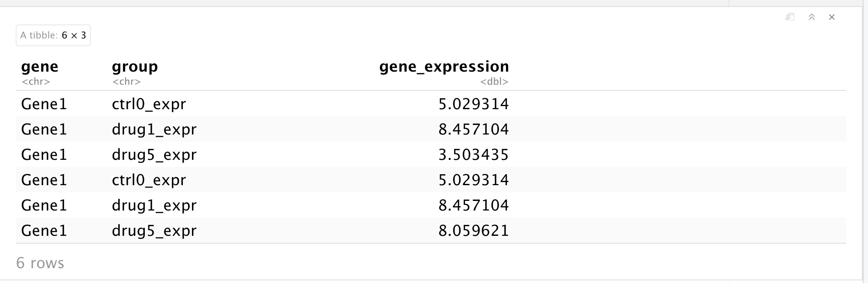Click the 5.029314 value in the first row

[474, 104]
